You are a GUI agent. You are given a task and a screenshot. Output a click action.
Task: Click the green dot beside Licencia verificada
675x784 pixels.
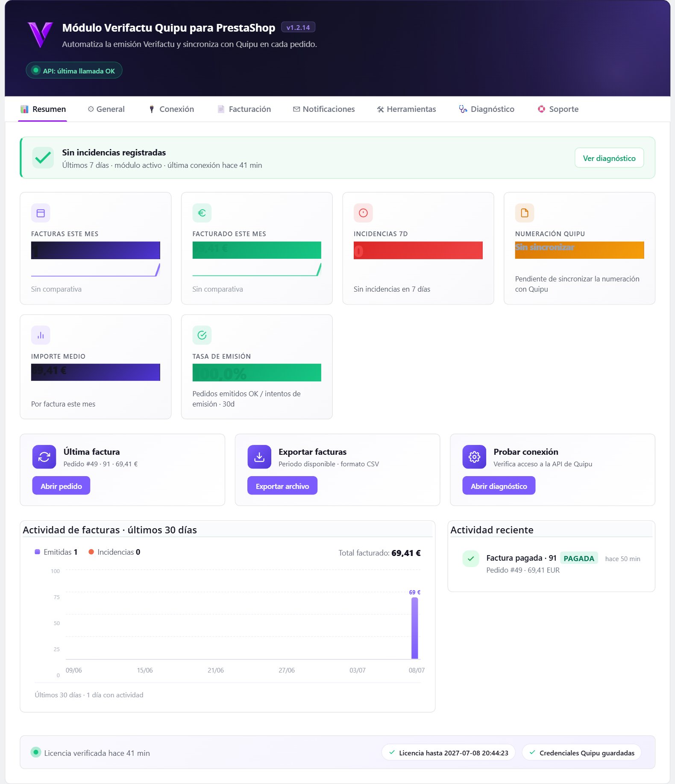click(x=36, y=752)
